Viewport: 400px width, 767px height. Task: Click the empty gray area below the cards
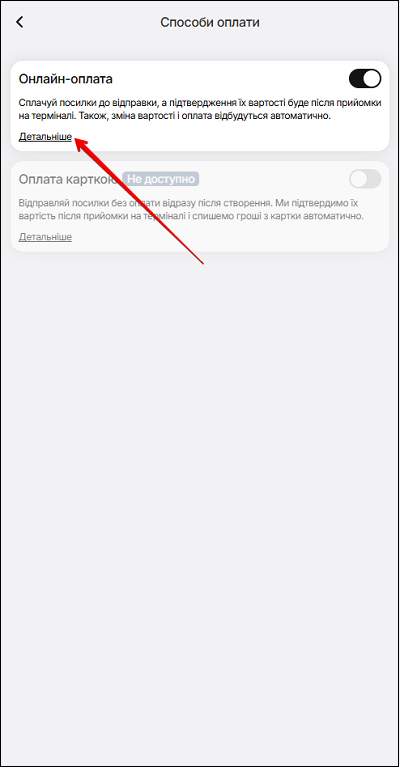200,489
